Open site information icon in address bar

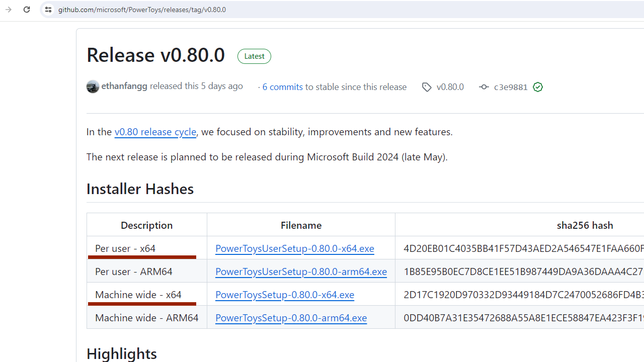[x=48, y=10]
